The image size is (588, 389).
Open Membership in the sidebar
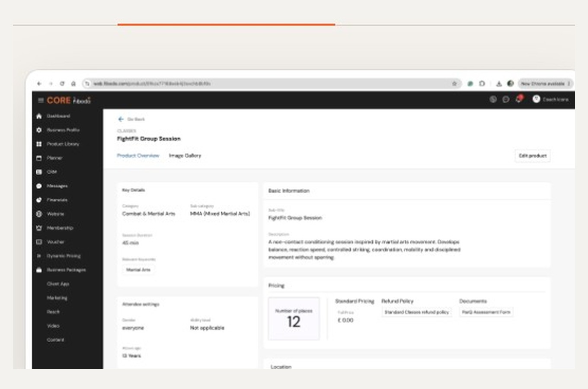55,228
